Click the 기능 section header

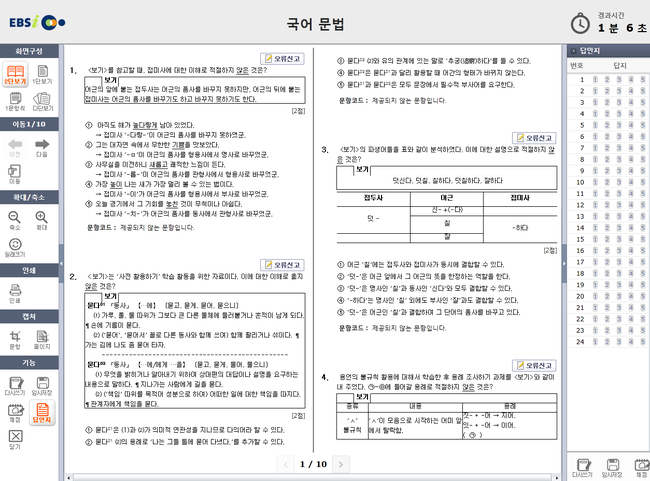[x=29, y=362]
